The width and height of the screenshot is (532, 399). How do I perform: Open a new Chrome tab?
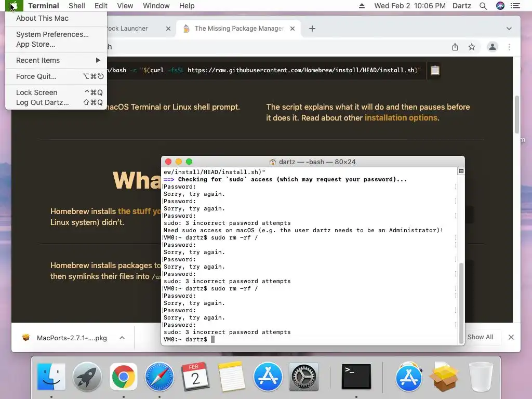pos(312,29)
